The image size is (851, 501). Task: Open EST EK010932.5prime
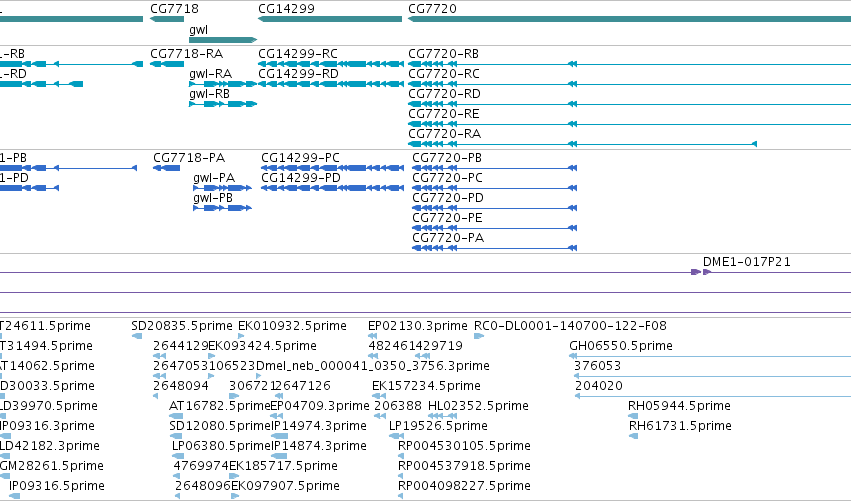[292, 326]
